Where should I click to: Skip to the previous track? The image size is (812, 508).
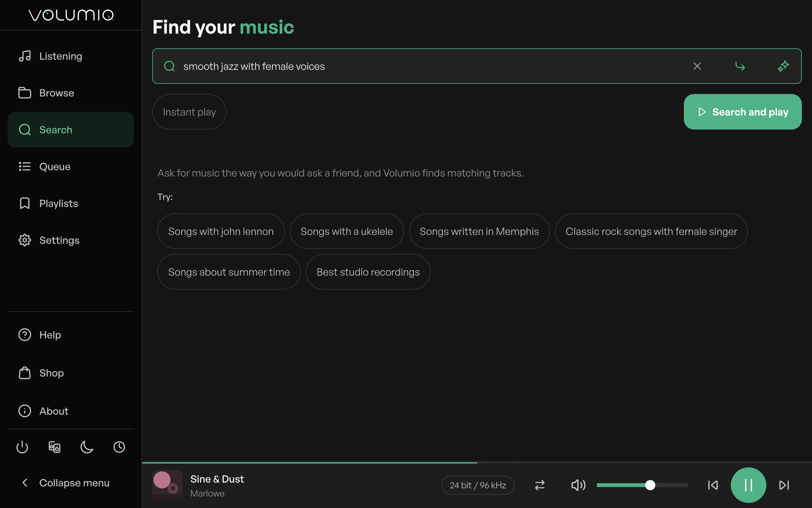tap(713, 485)
